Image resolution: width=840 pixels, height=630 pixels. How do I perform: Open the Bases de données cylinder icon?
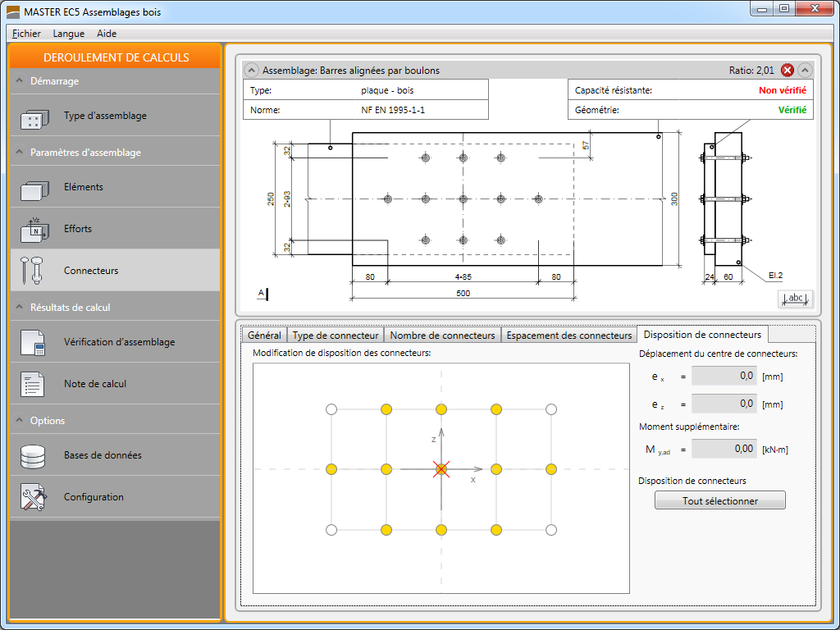coord(34,456)
